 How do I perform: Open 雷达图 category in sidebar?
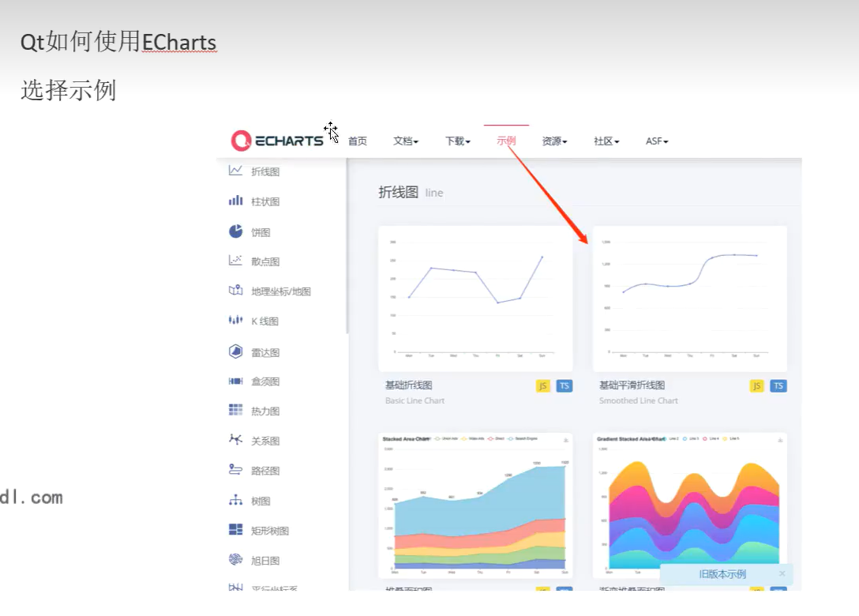click(x=265, y=352)
